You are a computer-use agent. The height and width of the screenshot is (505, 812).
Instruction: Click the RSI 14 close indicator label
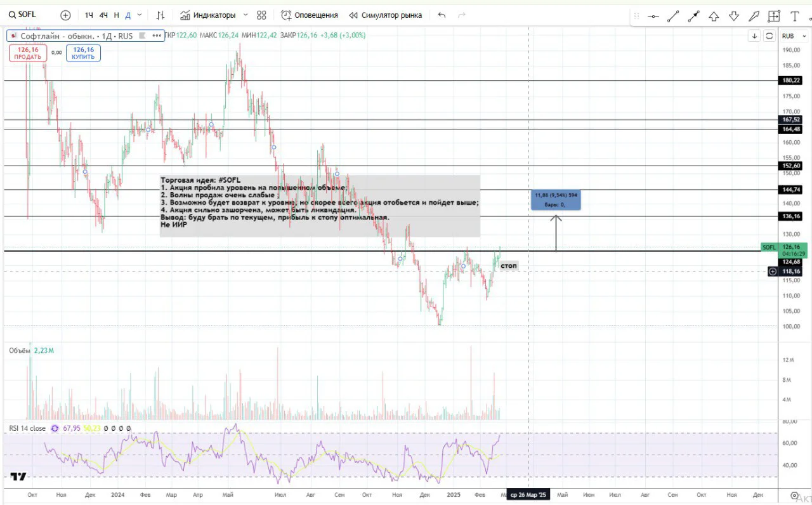click(27, 428)
